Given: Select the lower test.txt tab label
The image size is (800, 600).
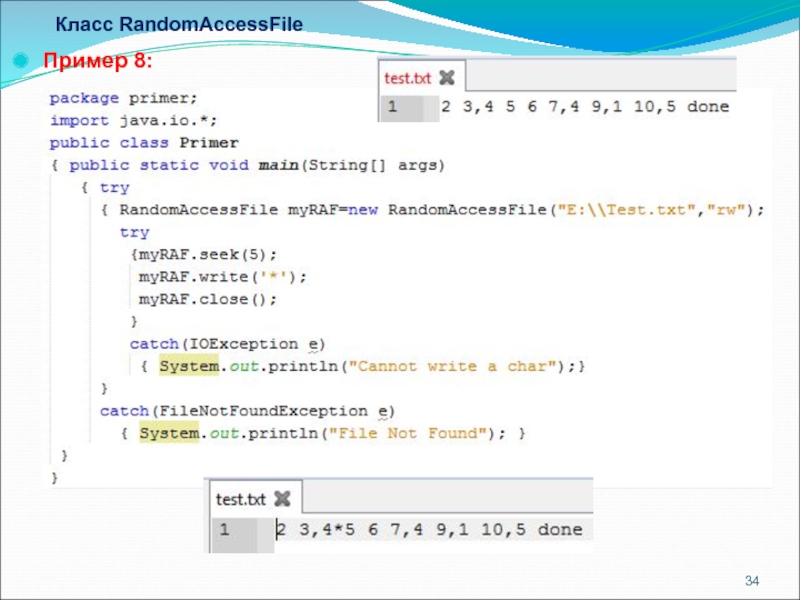Looking at the screenshot, I should (241, 499).
